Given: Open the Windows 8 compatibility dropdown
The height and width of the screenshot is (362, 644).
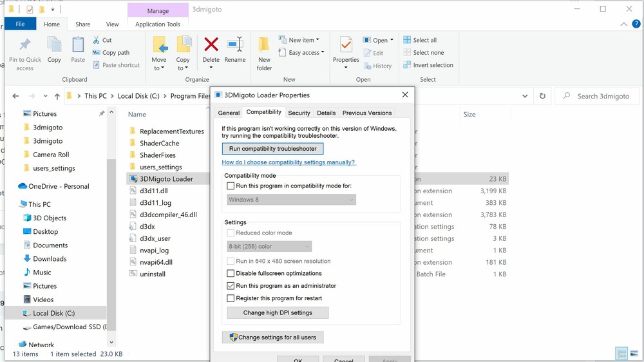Looking at the screenshot, I should coord(292,200).
